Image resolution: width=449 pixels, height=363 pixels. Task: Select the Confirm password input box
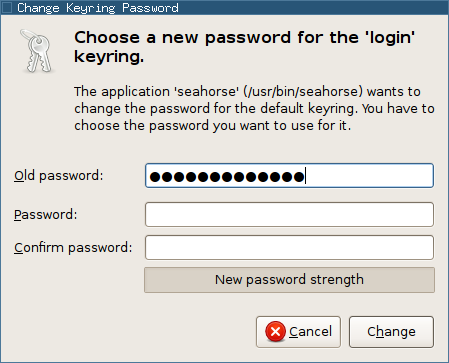click(x=289, y=247)
